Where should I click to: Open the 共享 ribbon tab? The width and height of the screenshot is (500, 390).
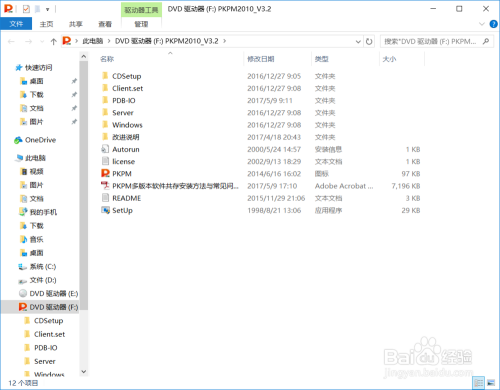click(x=76, y=24)
